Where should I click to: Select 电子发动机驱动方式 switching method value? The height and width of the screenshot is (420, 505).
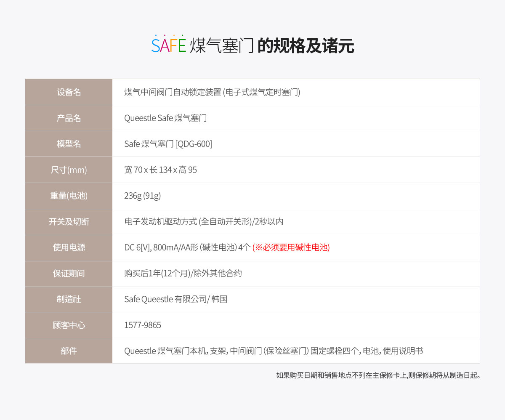click(x=204, y=222)
